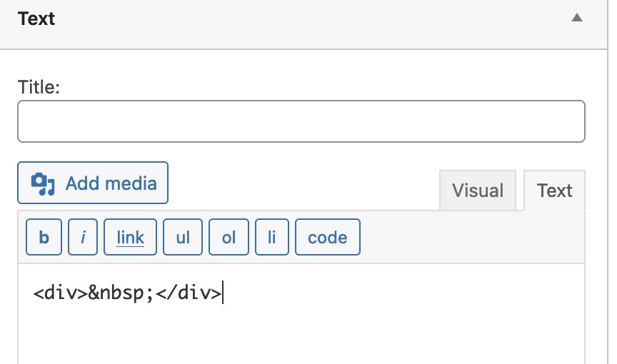Click into the Title input field
This screenshot has height=364, width=617.
click(301, 121)
